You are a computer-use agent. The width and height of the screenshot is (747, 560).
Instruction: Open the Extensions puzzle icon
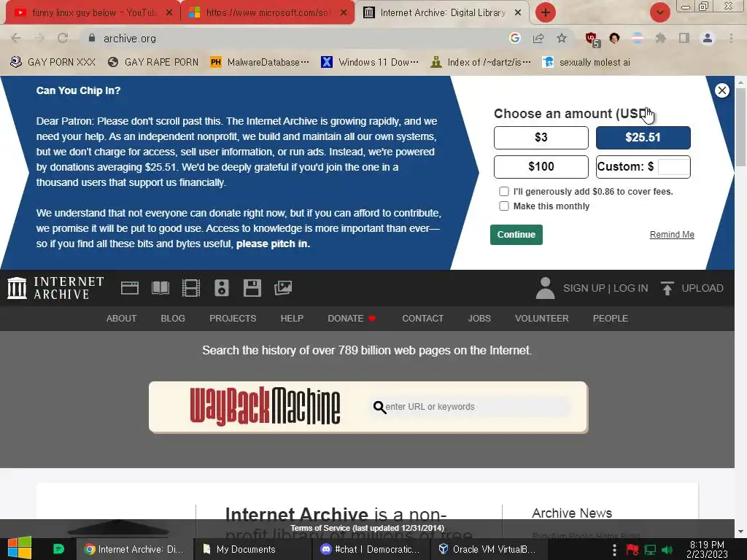tap(660, 38)
